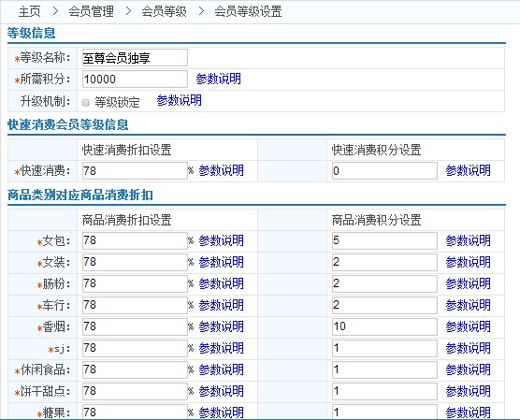The image size is (520, 420).
Task: Edit the 休闲食品 points field
Action: point(384,369)
